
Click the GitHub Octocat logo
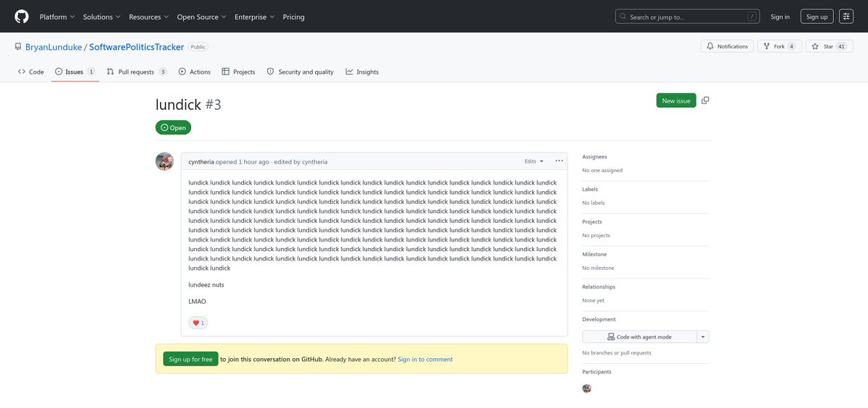click(x=22, y=17)
